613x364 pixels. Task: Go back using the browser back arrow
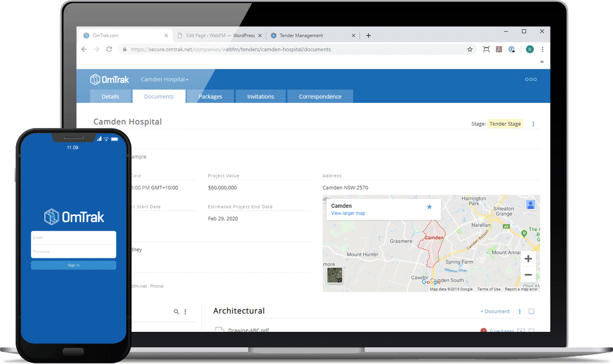[84, 49]
